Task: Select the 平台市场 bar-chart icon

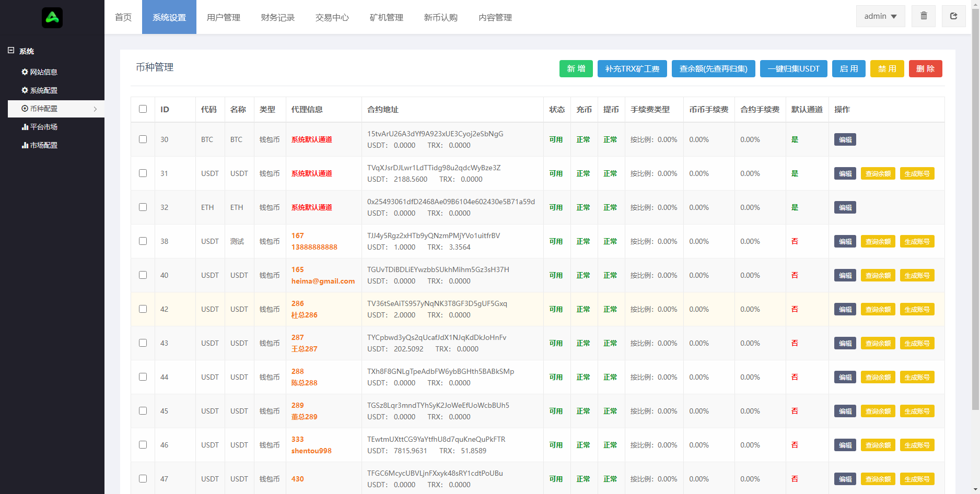Action: point(25,126)
